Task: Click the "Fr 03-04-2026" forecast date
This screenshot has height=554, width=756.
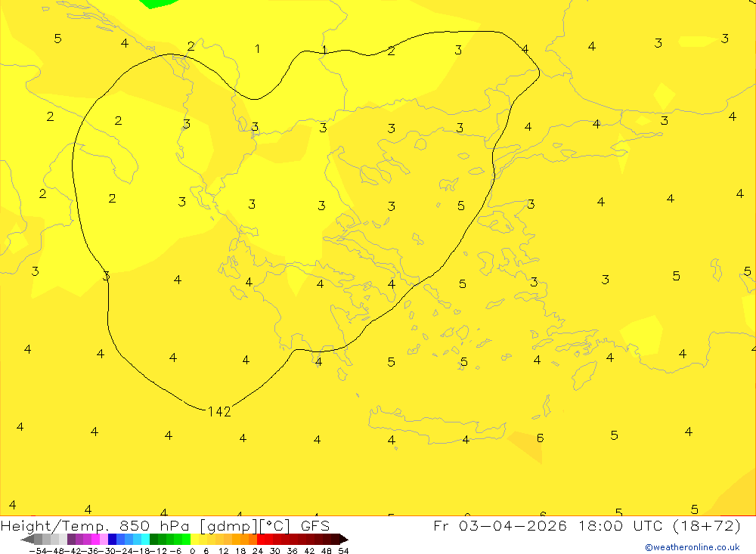Action: [500, 525]
